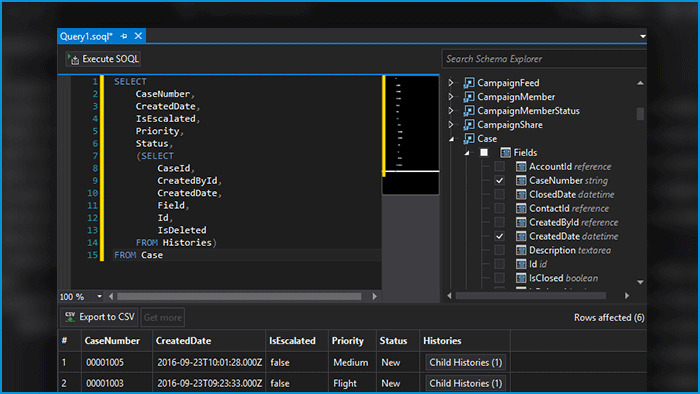Open the 100 % zoom dropdown
The image size is (700, 394).
99,296
